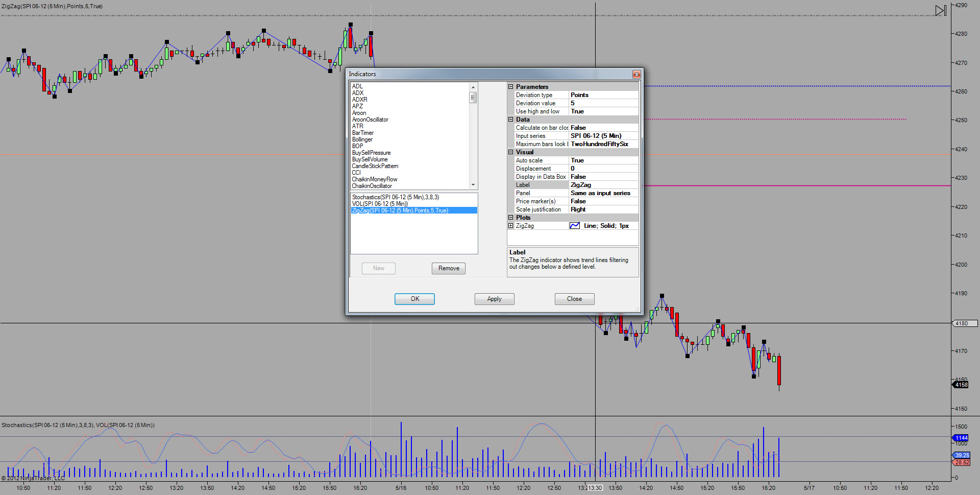Click the Stochastics, VOL panel label
Image resolution: width=980 pixels, height=495 pixels.
pyautogui.click(x=78, y=425)
